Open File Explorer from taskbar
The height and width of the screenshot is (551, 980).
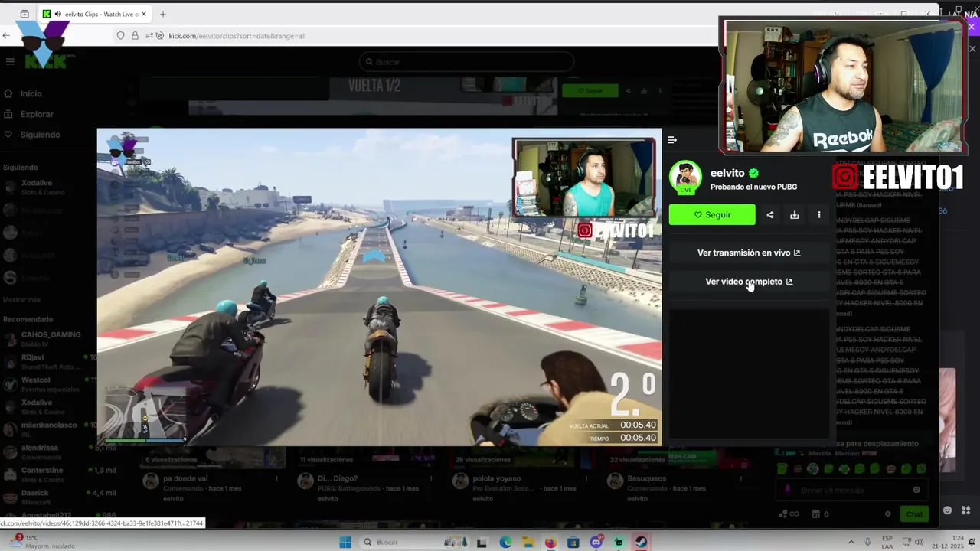click(528, 543)
